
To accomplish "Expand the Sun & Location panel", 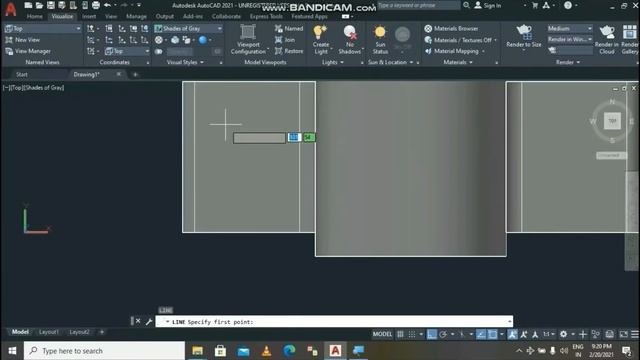I will [391, 62].
